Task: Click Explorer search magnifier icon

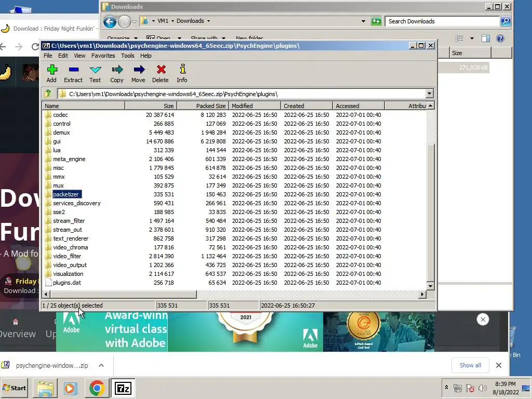Action: pyautogui.click(x=506, y=21)
